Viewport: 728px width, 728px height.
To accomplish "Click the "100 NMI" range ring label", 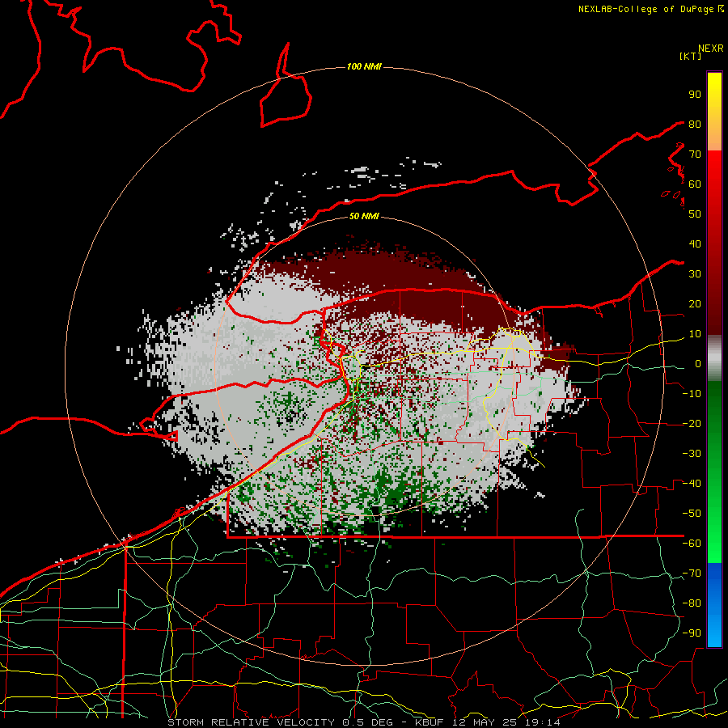I will coord(364,67).
